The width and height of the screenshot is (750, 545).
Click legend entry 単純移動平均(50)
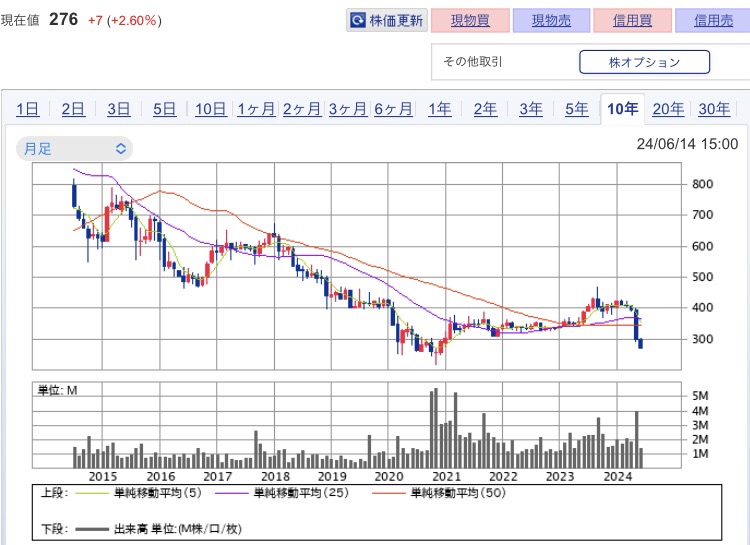click(458, 492)
